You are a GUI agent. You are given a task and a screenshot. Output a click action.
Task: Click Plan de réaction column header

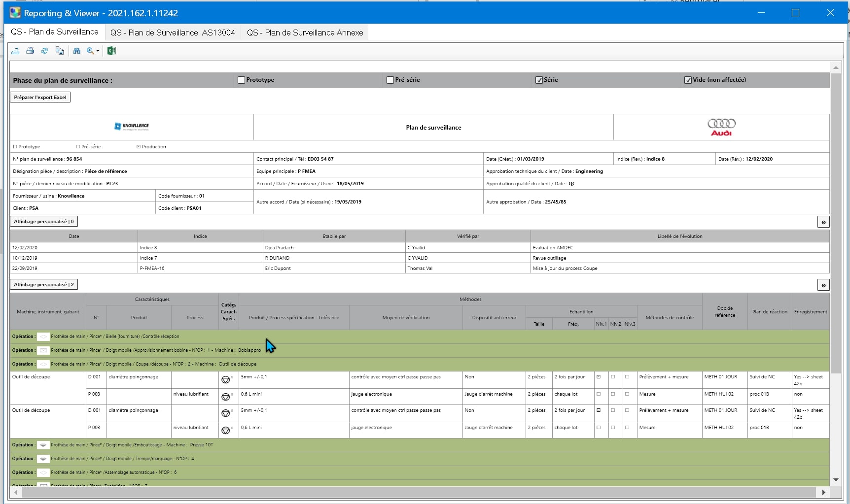pos(770,312)
